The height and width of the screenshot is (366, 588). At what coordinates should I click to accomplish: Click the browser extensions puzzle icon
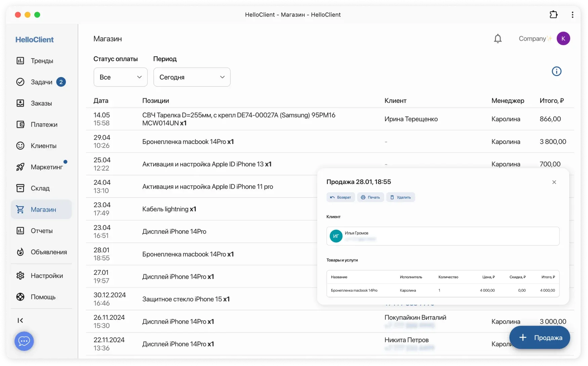(x=553, y=15)
